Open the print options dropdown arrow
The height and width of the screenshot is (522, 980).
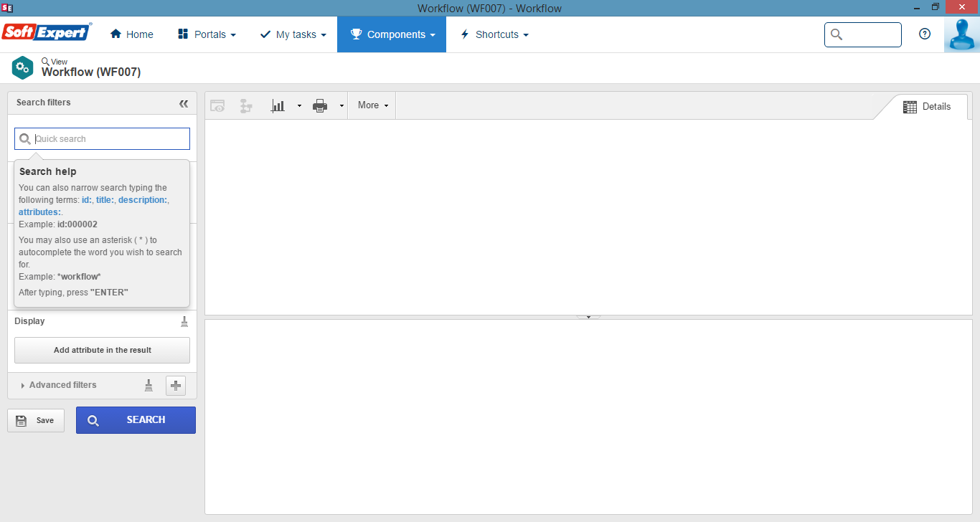(341, 106)
